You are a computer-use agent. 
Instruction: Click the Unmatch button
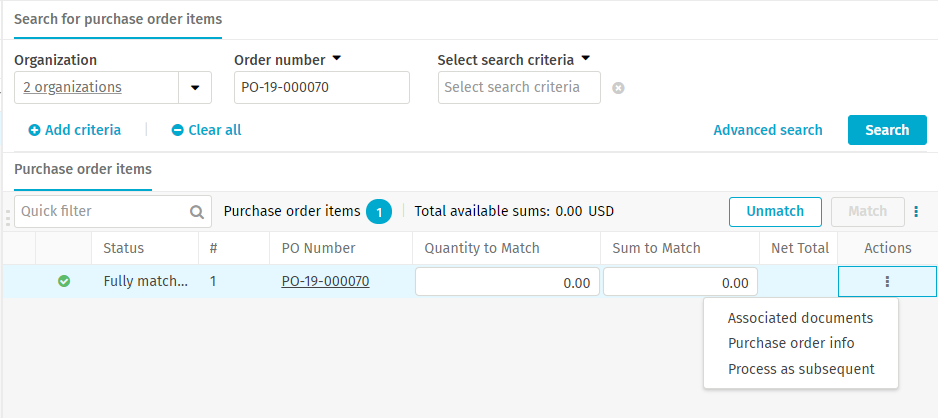[x=775, y=212]
